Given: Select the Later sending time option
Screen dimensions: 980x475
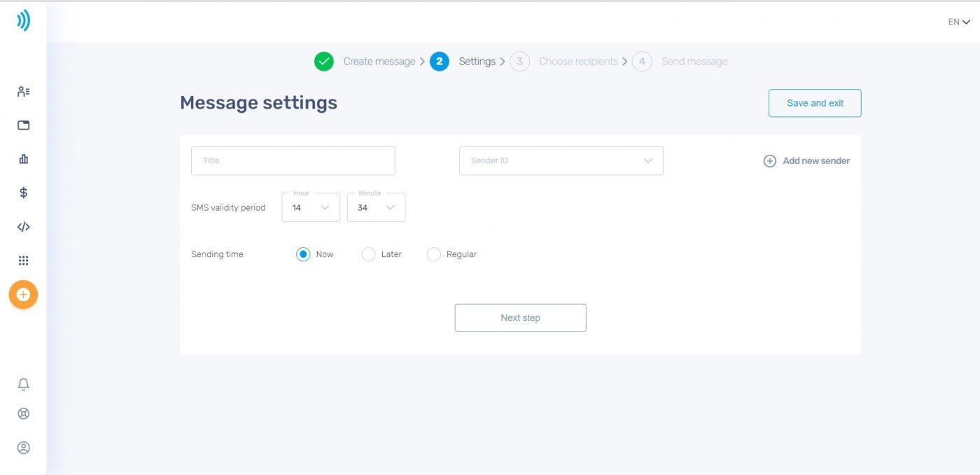Looking at the screenshot, I should (x=368, y=254).
